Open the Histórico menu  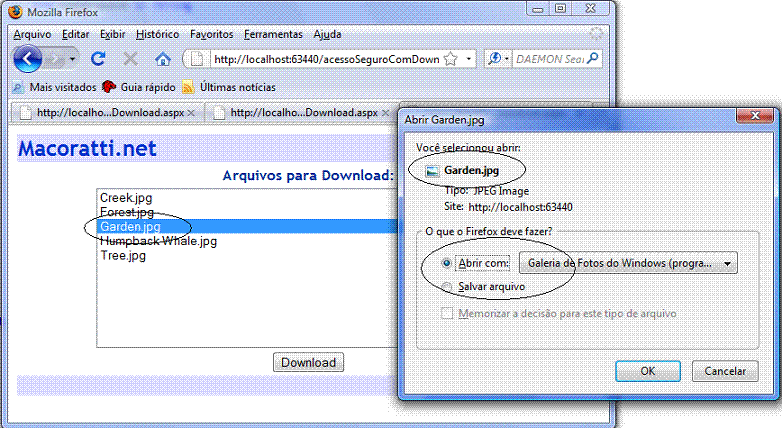coord(157,34)
